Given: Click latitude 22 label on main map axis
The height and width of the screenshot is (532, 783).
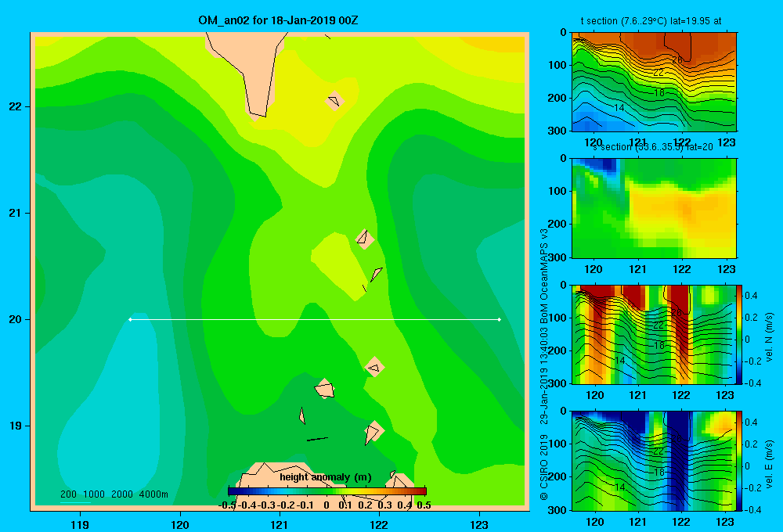Looking at the screenshot, I should tap(15, 106).
